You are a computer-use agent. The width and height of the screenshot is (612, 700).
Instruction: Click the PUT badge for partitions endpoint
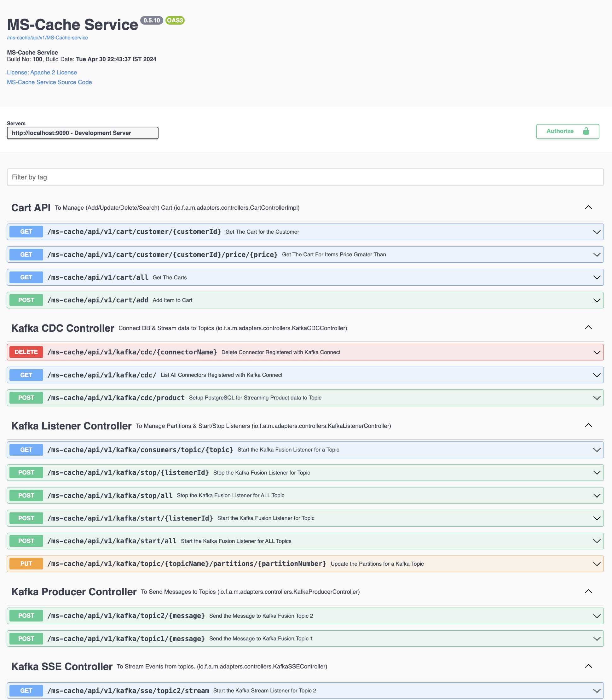[26, 563]
